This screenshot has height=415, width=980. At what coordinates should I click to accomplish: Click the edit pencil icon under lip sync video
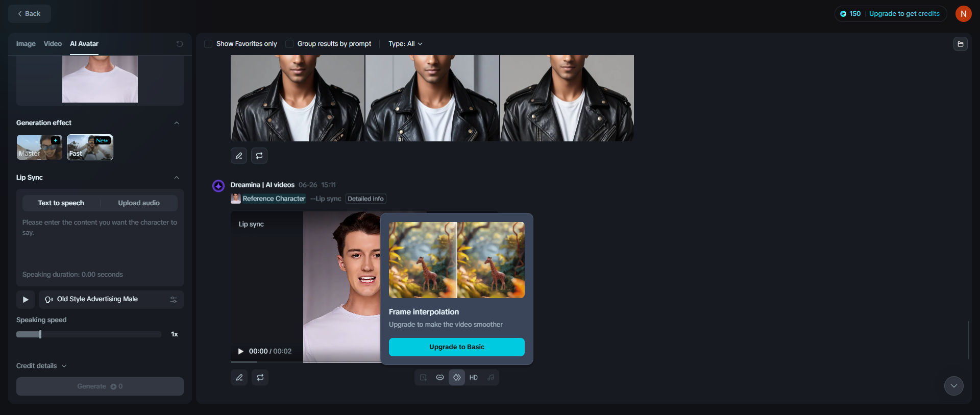239,377
